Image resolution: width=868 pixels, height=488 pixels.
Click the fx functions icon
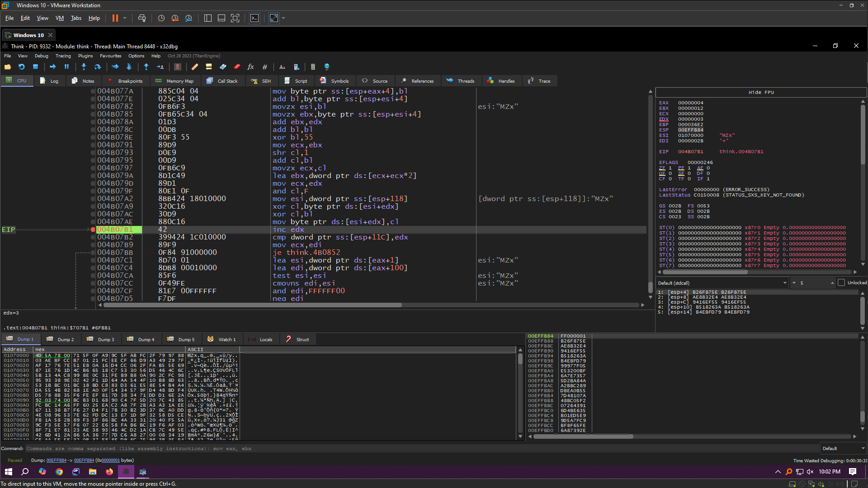250,67
